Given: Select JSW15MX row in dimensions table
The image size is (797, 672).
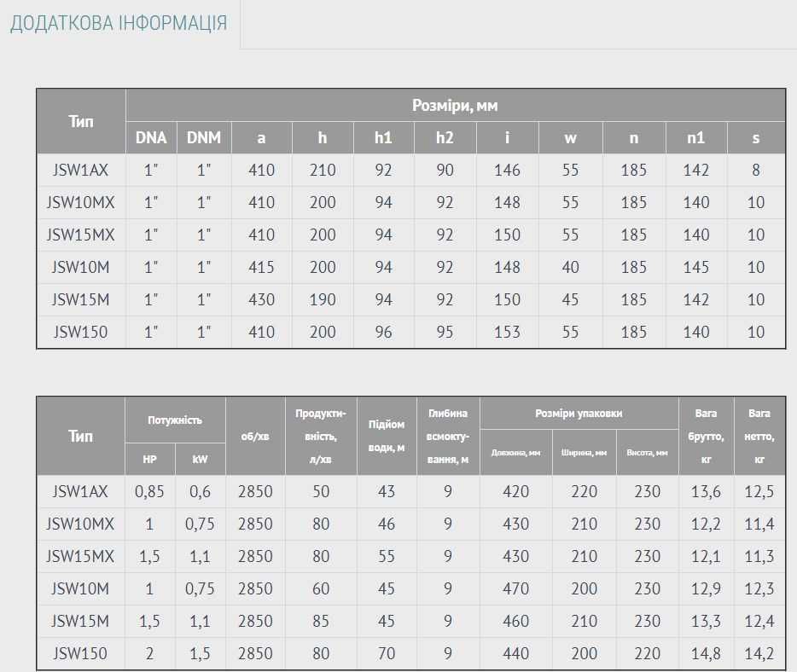Looking at the screenshot, I should click(x=411, y=235).
